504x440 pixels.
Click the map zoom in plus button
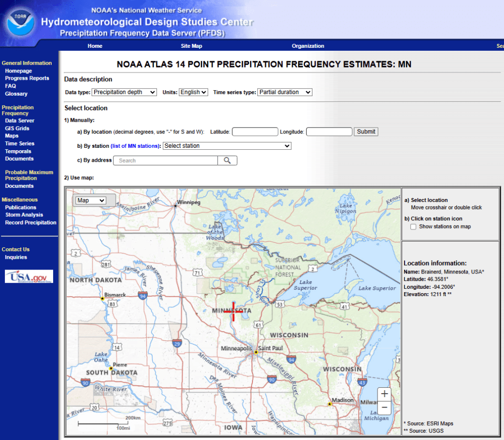pyautogui.click(x=385, y=394)
